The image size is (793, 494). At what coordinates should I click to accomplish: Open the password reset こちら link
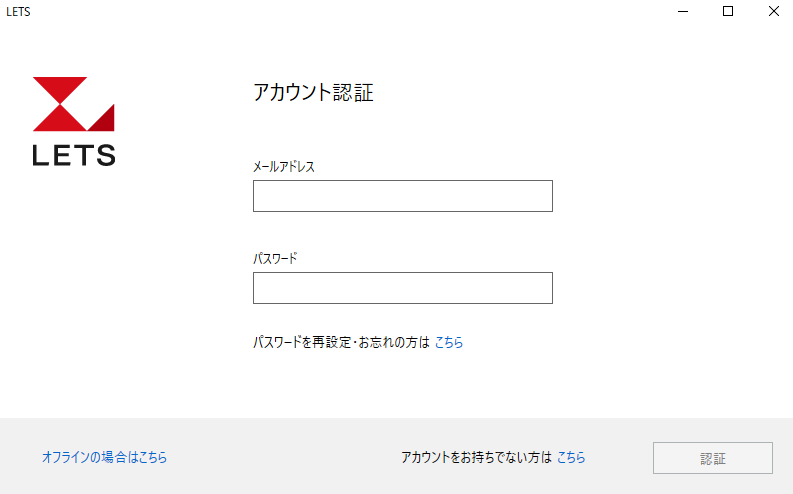tap(449, 342)
